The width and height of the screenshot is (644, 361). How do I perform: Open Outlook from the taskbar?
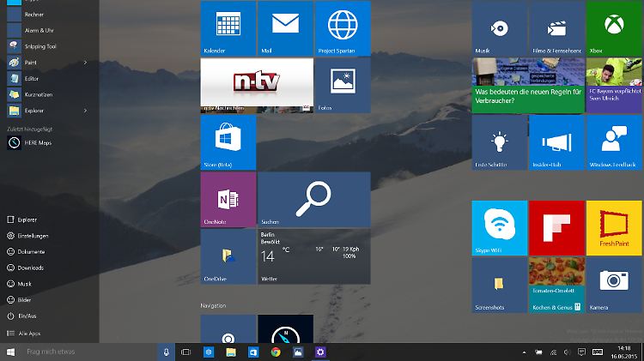(253, 352)
